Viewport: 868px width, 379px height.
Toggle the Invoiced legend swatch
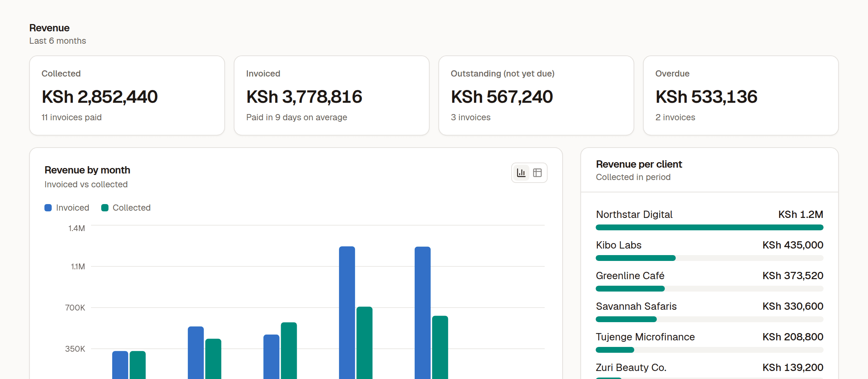[x=48, y=208]
